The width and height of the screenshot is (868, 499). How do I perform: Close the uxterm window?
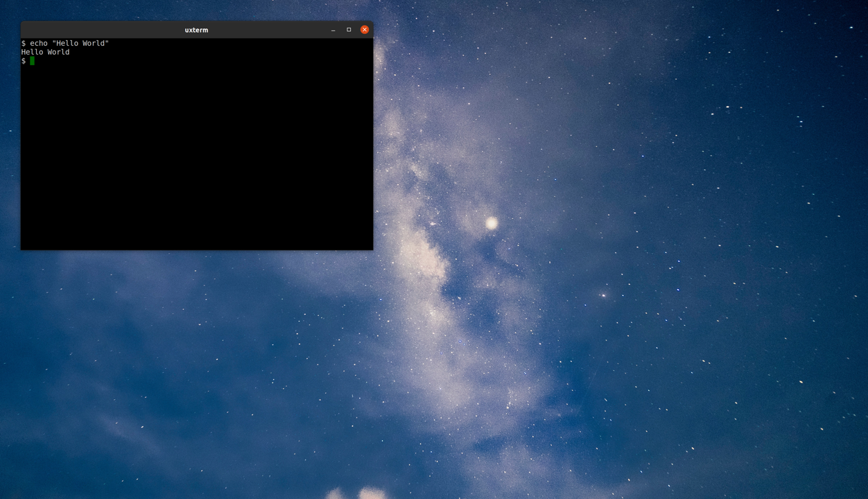[x=364, y=30]
